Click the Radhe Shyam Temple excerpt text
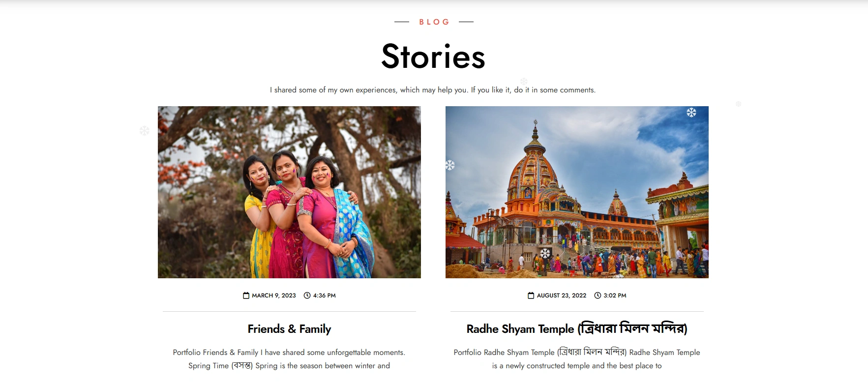The height and width of the screenshot is (383, 868). click(577, 359)
